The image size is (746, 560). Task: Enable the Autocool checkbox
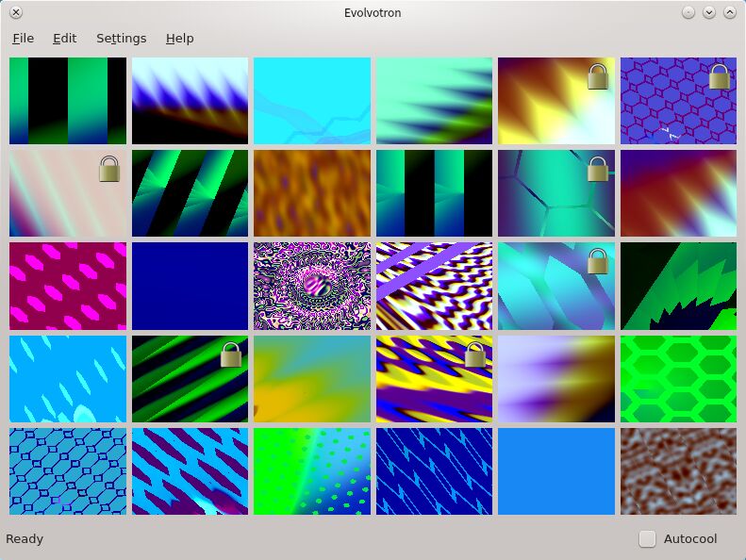(647, 539)
